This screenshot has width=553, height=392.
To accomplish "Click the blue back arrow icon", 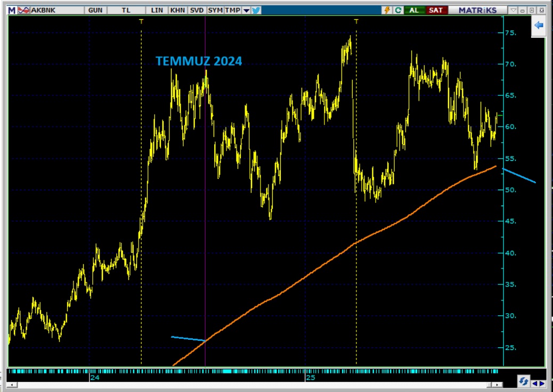I will pyautogui.click(x=539, y=25).
